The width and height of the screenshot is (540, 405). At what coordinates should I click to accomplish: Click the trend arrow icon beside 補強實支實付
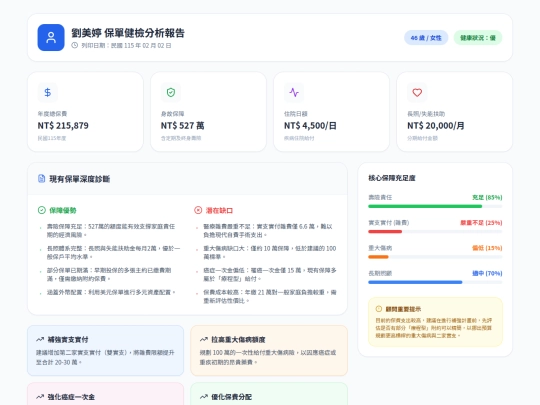(40, 340)
